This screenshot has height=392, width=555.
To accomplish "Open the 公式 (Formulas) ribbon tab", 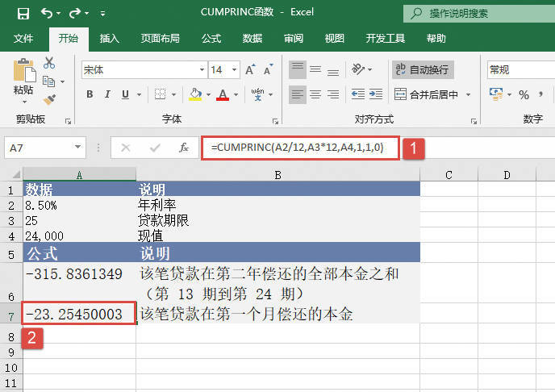I will [x=211, y=38].
